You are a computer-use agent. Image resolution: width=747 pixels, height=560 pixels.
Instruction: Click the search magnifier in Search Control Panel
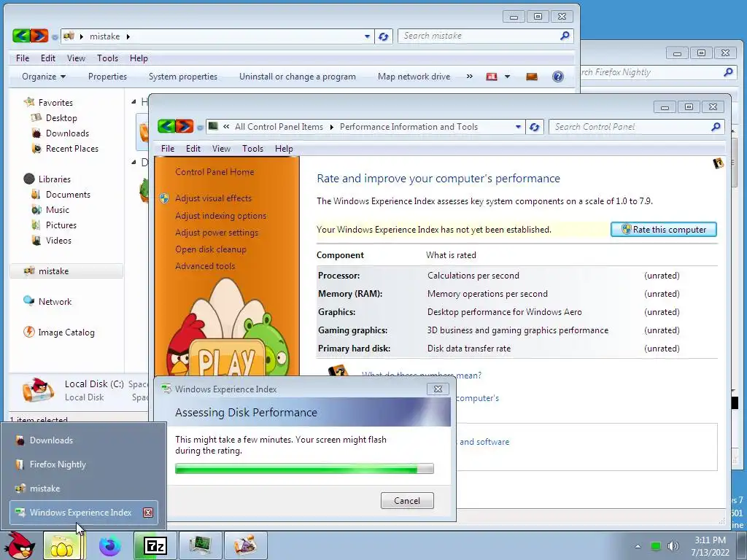[x=716, y=127]
